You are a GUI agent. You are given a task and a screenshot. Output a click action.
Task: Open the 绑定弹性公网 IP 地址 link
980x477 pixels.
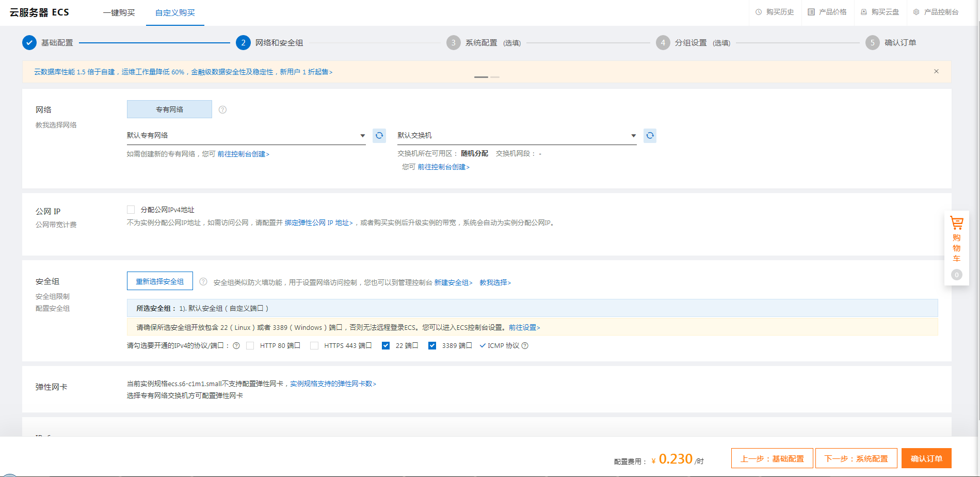[x=318, y=222]
